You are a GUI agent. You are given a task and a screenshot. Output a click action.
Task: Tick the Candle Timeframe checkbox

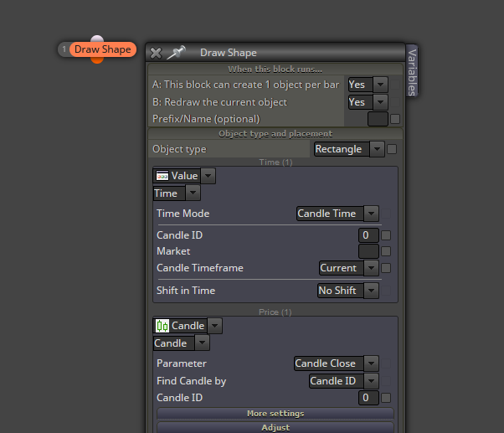(386, 268)
